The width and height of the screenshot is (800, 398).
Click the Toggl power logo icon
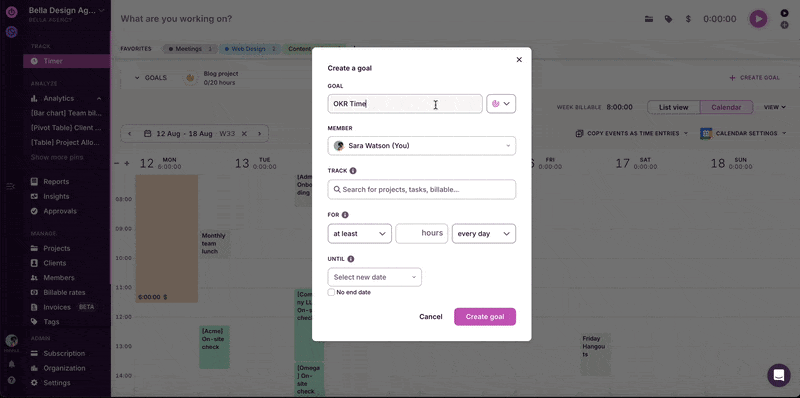tap(11, 12)
